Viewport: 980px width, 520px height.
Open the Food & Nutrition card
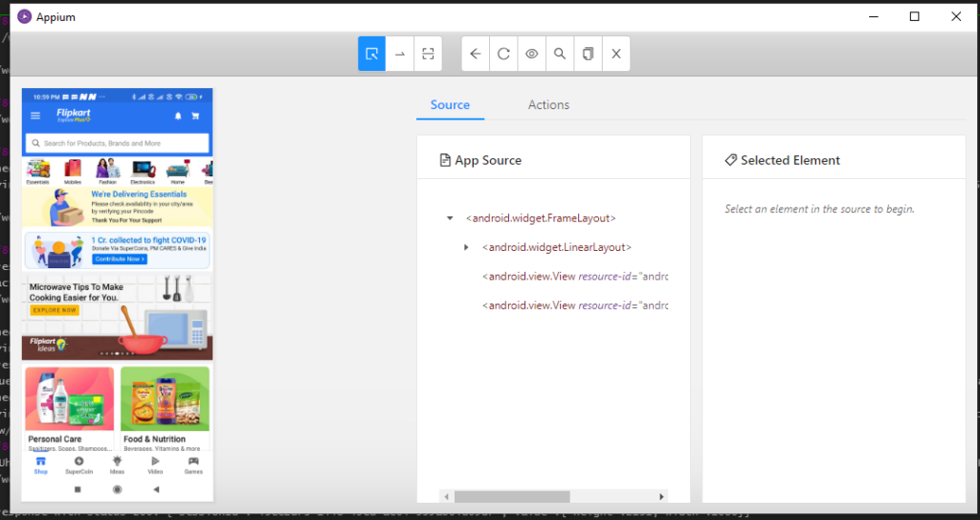pos(165,408)
